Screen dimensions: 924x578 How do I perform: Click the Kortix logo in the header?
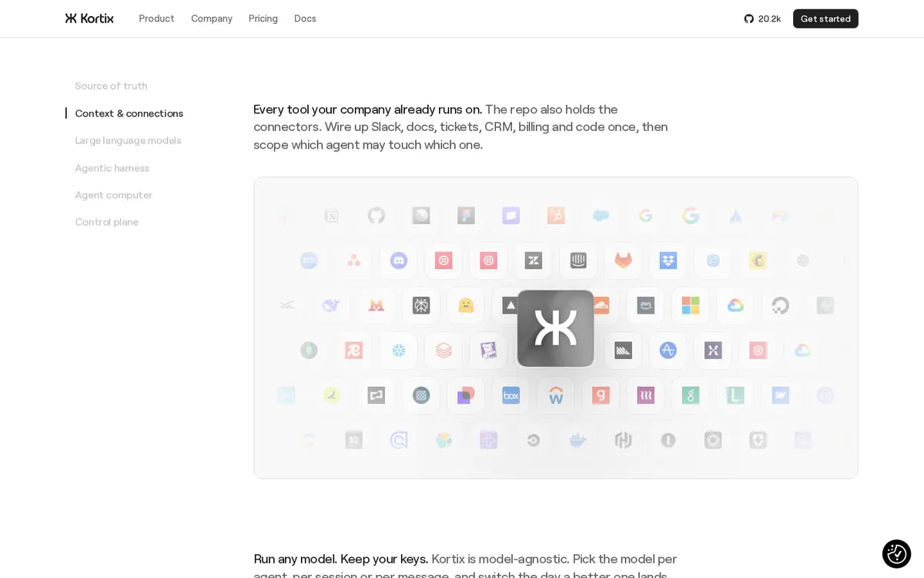pos(89,18)
